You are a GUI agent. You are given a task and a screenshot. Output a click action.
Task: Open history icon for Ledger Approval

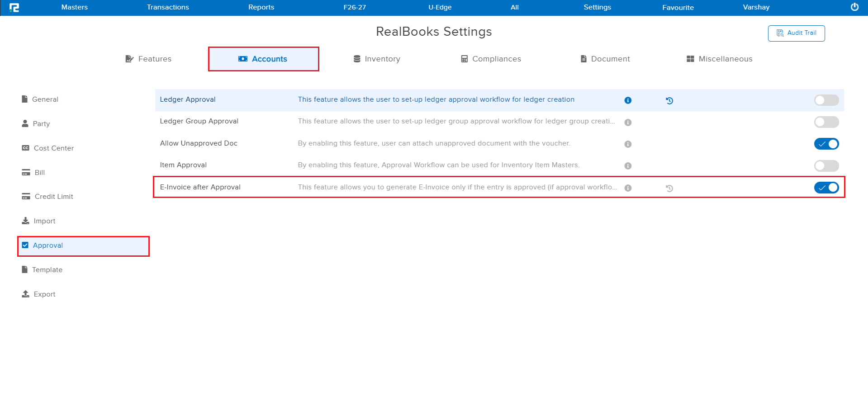click(x=669, y=101)
